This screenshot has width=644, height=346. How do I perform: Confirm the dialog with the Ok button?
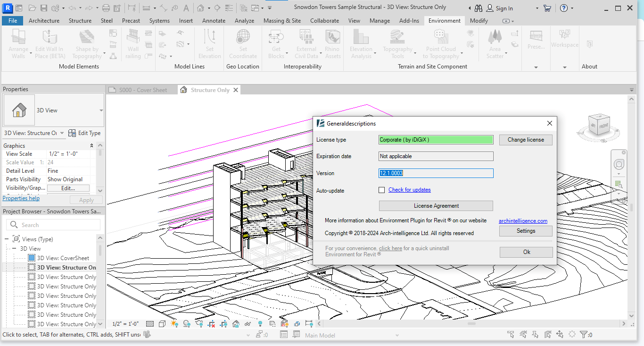[527, 252]
